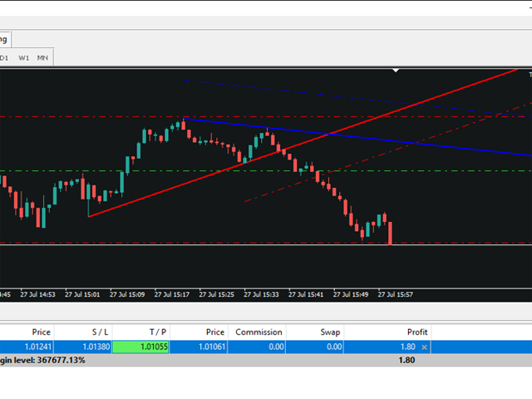Click the 27 Jul 15:57 time label
Image resolution: width=532 pixels, height=399 pixels.
pyautogui.click(x=396, y=294)
